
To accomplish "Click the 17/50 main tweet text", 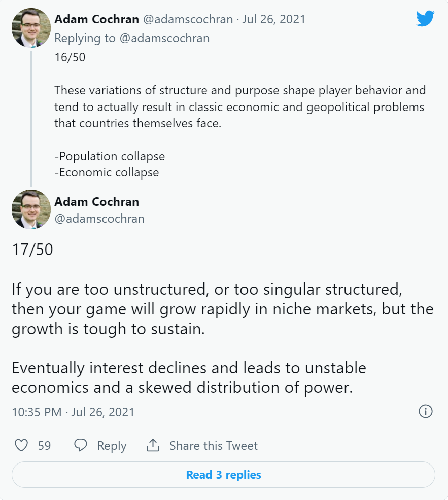I will click(x=32, y=250).
